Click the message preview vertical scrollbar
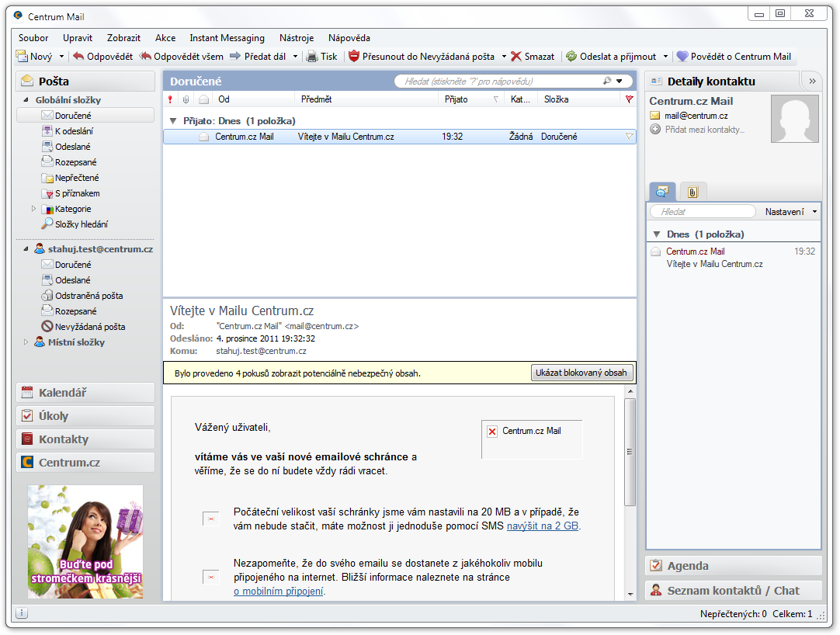 tap(630, 452)
